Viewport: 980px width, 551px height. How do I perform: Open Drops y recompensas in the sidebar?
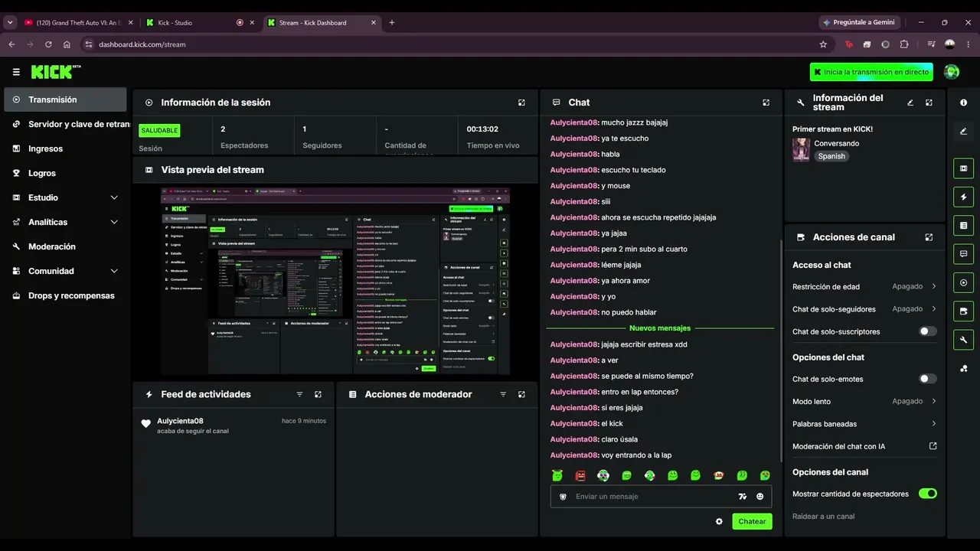tap(65, 295)
